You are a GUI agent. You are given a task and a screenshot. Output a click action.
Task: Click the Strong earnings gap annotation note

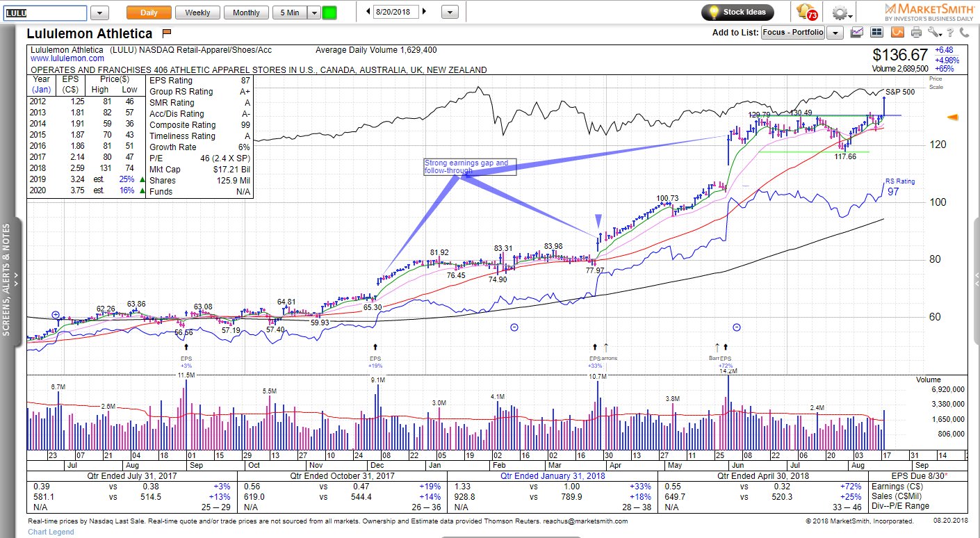tap(471, 167)
